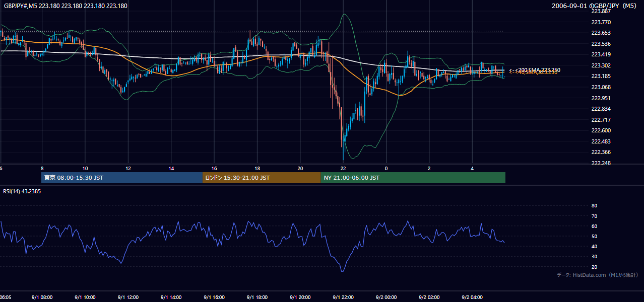Click the 9/2 00:00 time axis label

[387, 297]
